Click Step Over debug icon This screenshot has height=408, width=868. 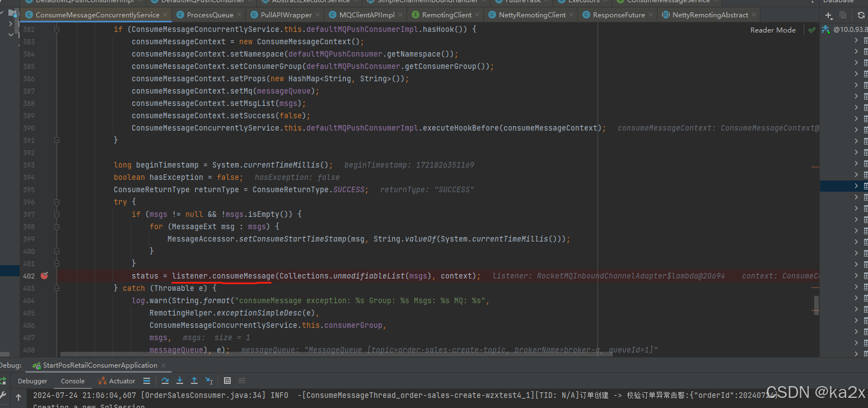(x=165, y=381)
